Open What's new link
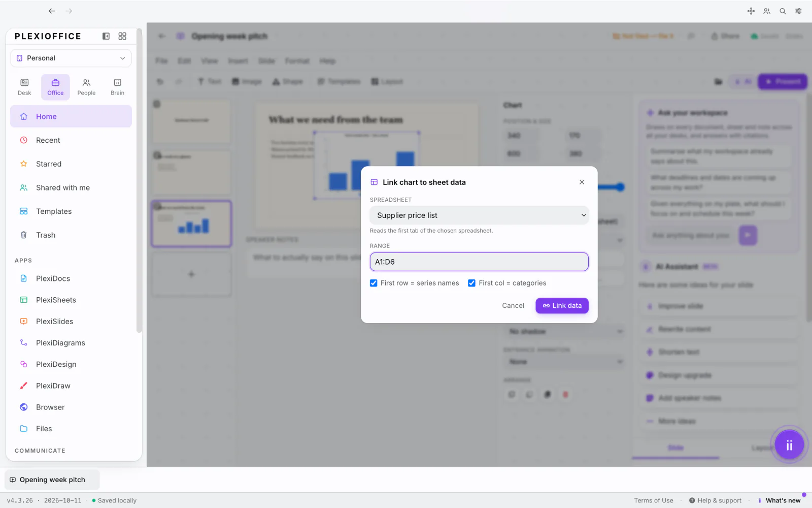This screenshot has width=812, height=508. pos(779,500)
